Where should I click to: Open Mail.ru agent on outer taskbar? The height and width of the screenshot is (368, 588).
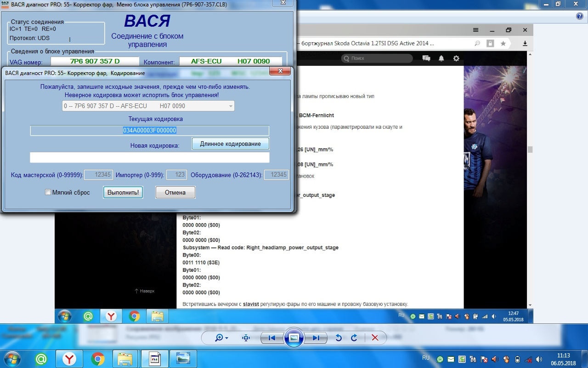coord(41,359)
